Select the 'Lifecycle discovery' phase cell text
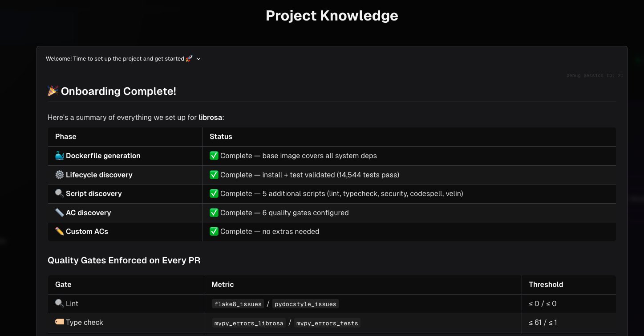The image size is (644, 336). coord(99,175)
